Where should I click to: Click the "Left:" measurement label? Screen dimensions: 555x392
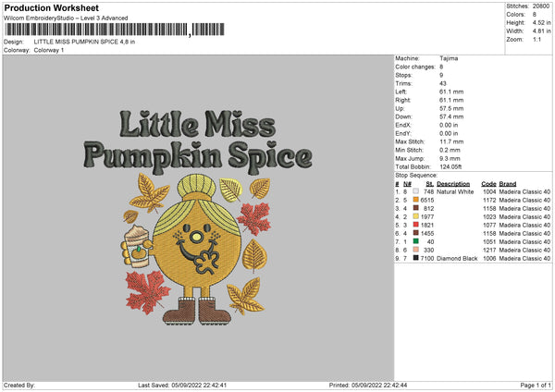point(401,92)
